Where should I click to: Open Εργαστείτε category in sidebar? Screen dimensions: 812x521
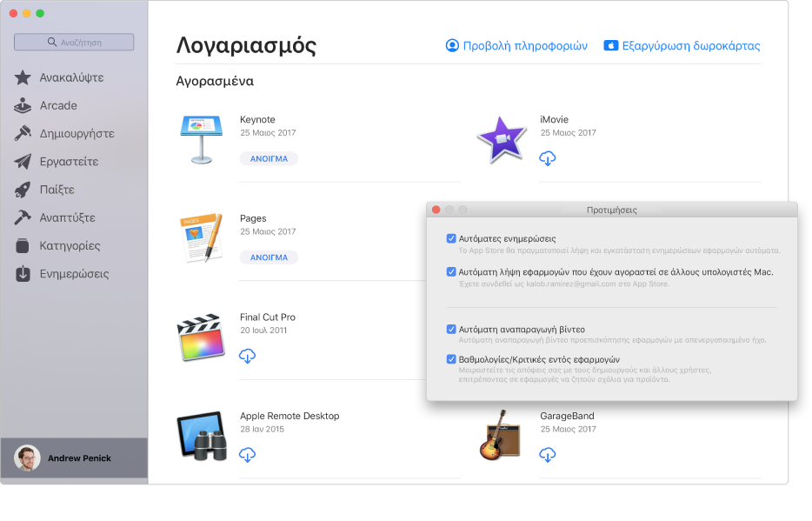(x=56, y=162)
